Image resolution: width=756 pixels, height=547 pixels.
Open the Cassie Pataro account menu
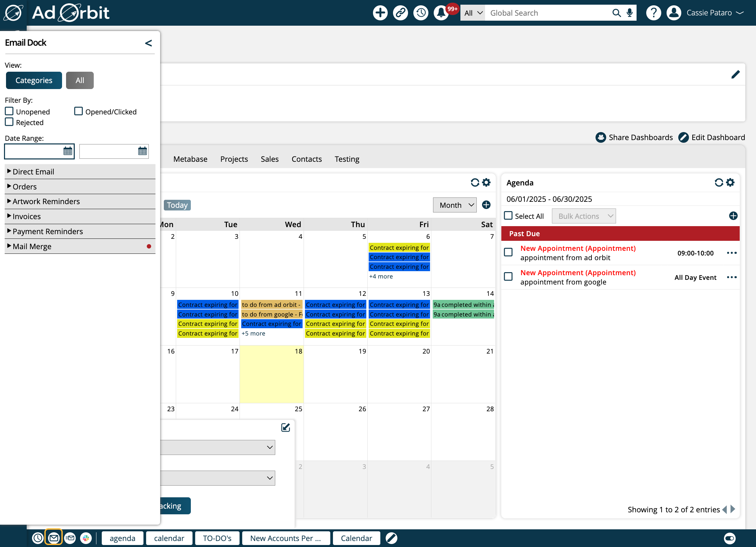tap(715, 13)
